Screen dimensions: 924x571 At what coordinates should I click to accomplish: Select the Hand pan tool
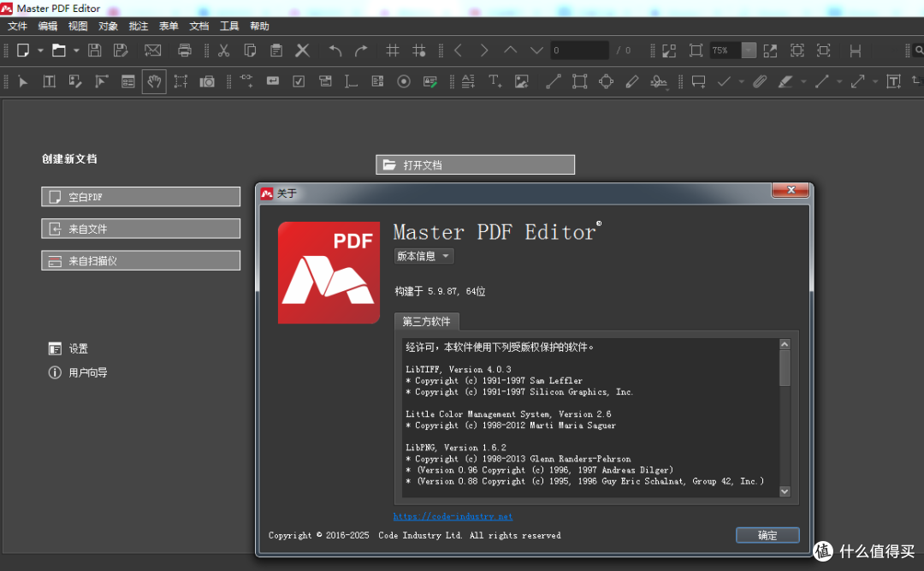point(154,81)
